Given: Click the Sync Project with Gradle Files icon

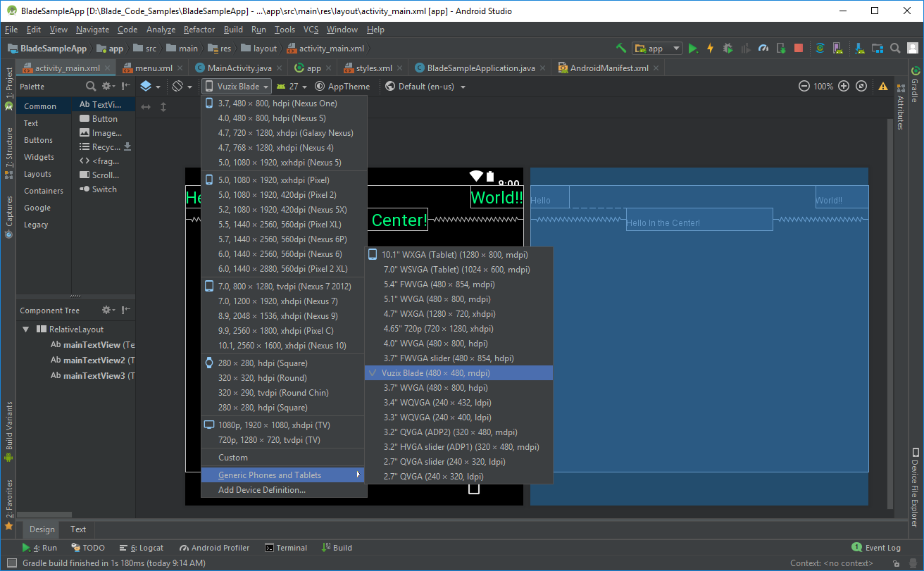Looking at the screenshot, I should tap(820, 49).
